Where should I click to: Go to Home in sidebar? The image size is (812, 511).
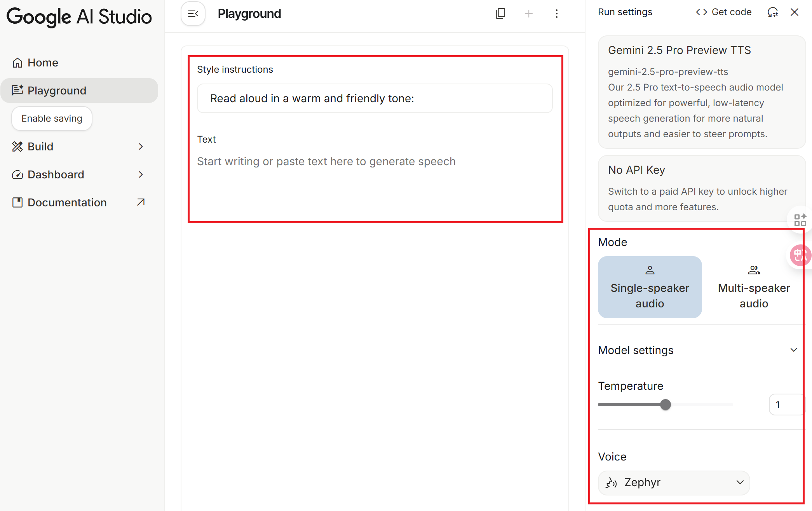43,63
